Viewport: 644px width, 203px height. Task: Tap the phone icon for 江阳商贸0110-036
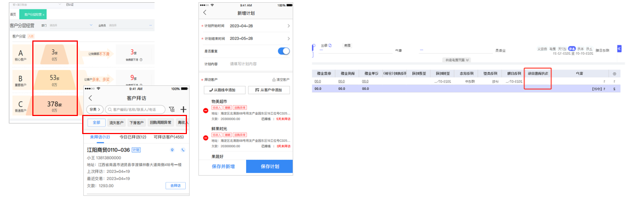(x=183, y=150)
